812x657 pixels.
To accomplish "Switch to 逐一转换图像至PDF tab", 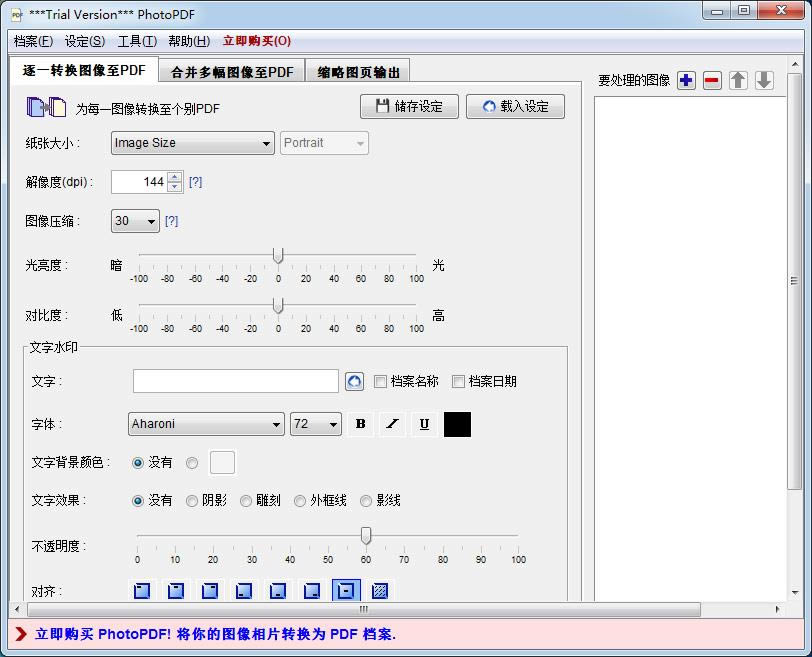I will (x=84, y=70).
